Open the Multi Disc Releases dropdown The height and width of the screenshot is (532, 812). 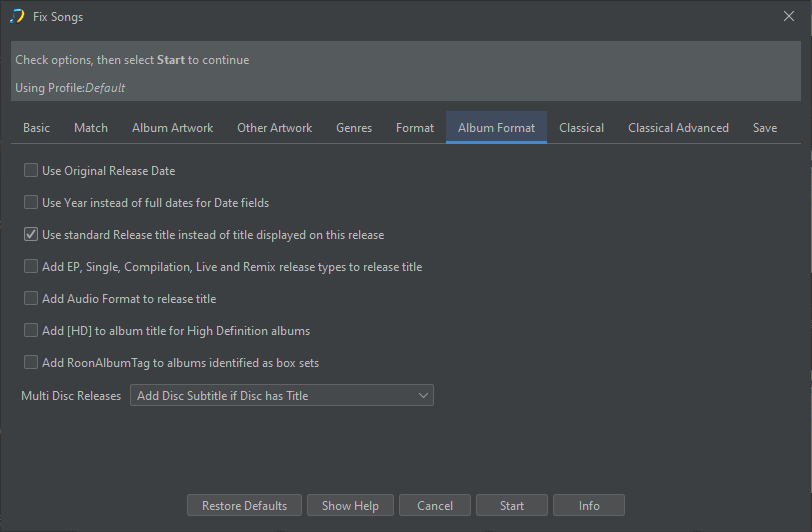(281, 396)
